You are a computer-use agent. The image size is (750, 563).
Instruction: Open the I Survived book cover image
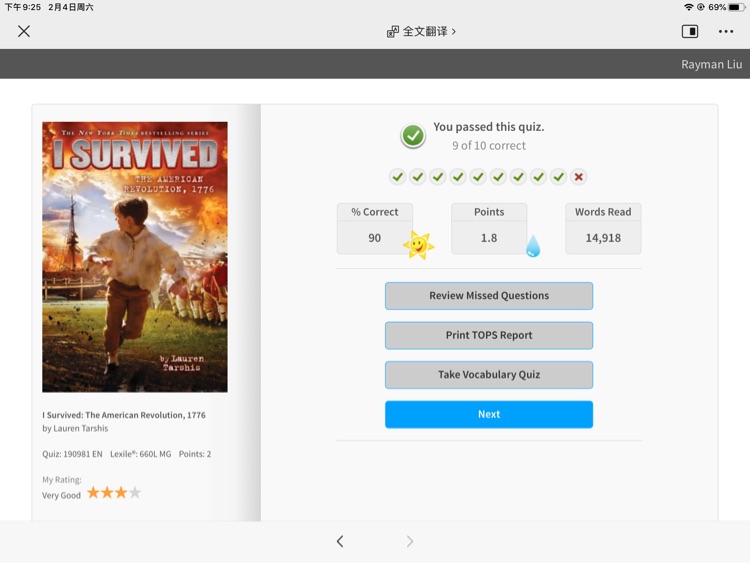click(135, 257)
